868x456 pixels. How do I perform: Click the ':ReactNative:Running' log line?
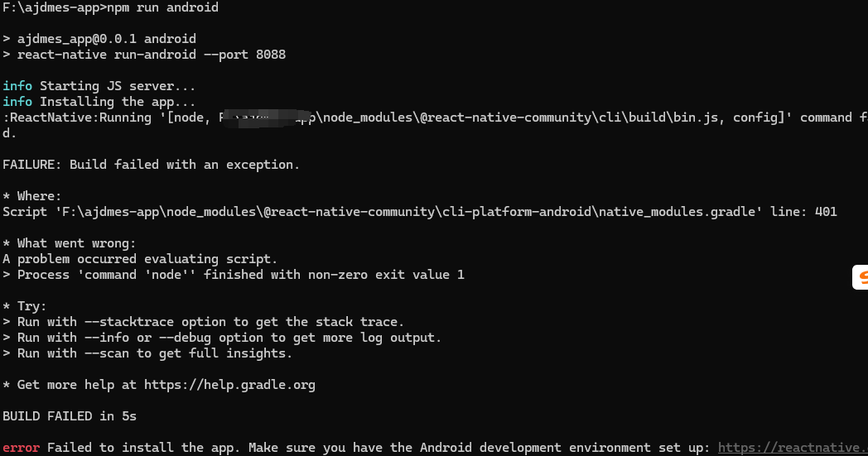click(x=434, y=118)
